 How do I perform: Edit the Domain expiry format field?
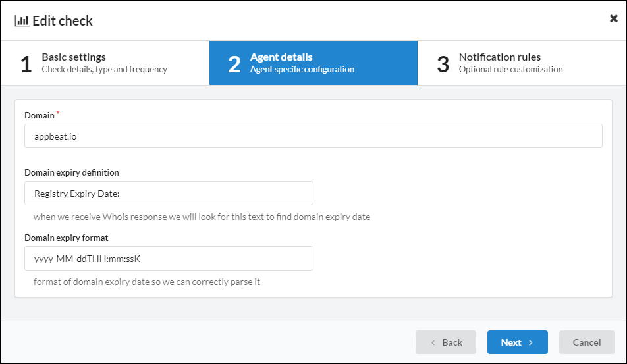click(x=169, y=259)
